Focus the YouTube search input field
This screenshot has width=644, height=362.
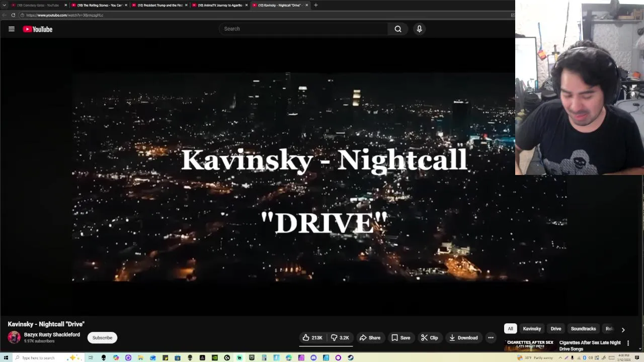point(303,29)
